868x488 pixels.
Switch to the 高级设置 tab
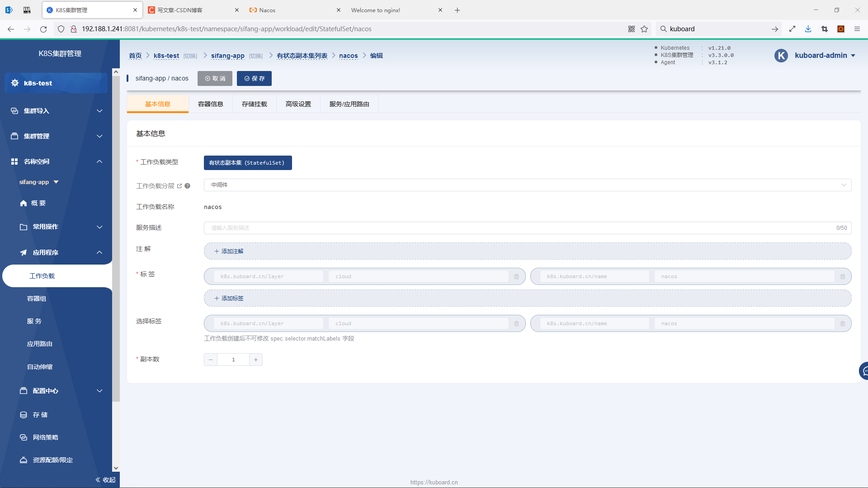(x=298, y=104)
